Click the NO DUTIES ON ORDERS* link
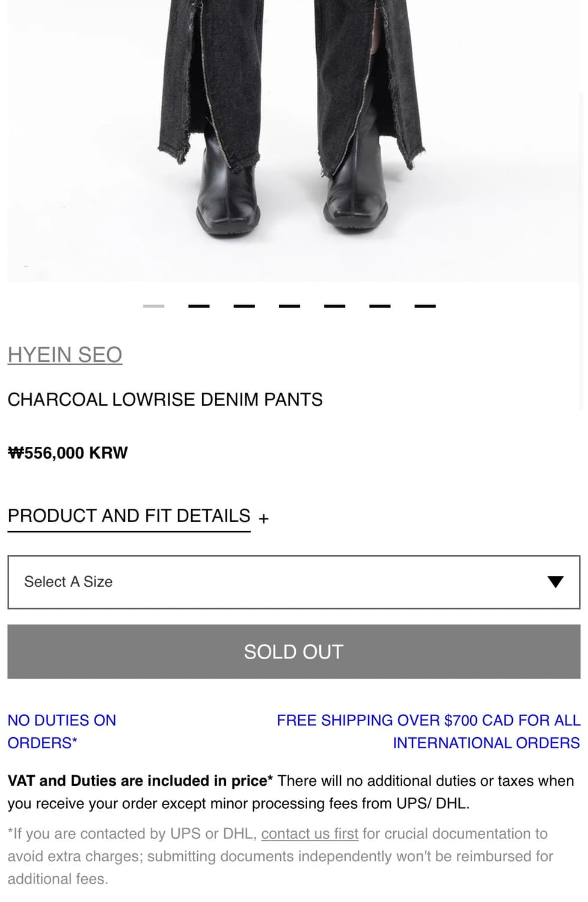Image resolution: width=588 pixels, height=902 pixels. tap(62, 731)
